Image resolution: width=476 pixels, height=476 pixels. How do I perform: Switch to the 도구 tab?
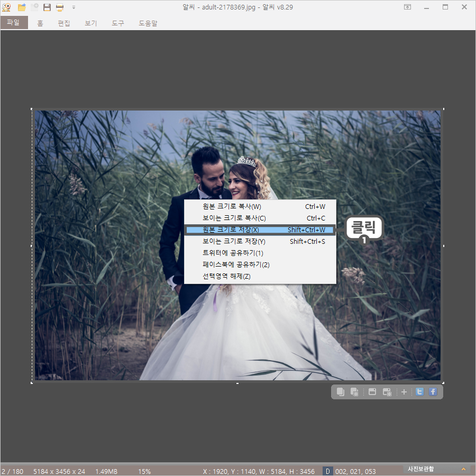click(x=118, y=23)
